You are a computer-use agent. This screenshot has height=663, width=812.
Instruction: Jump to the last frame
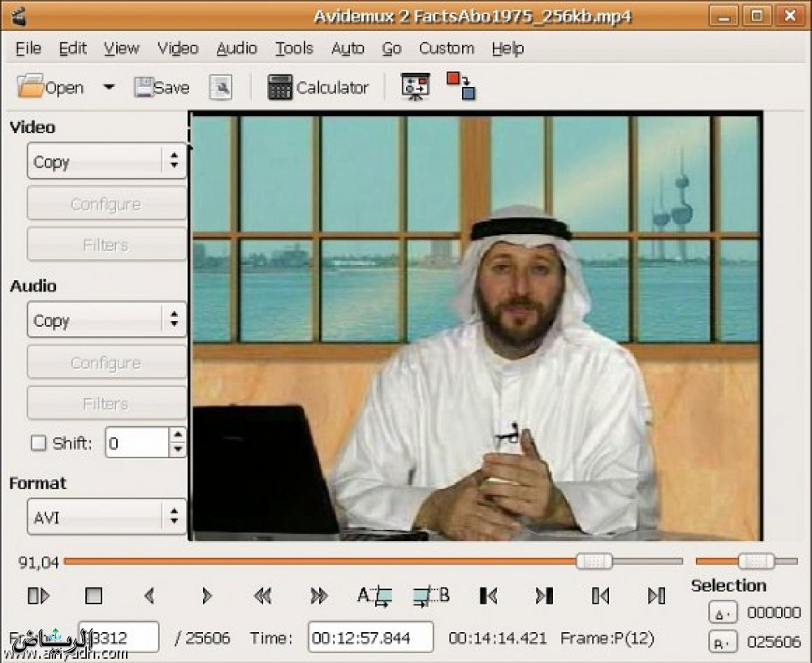coord(657,596)
